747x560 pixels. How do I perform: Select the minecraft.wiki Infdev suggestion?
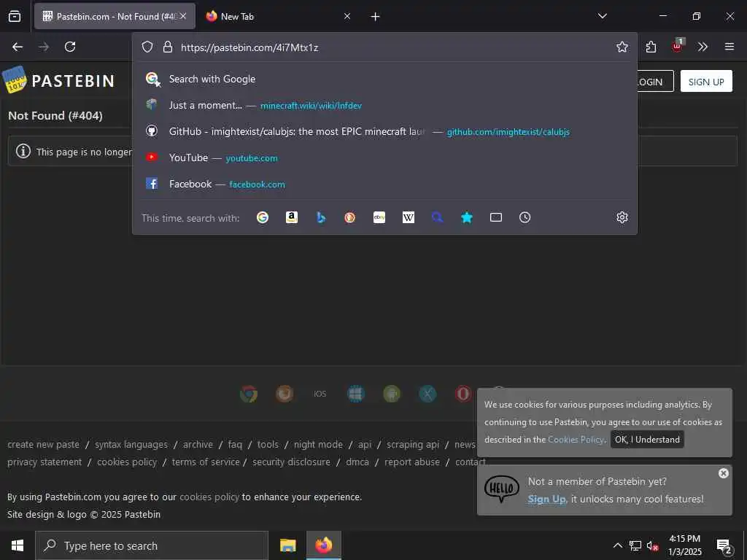point(384,105)
